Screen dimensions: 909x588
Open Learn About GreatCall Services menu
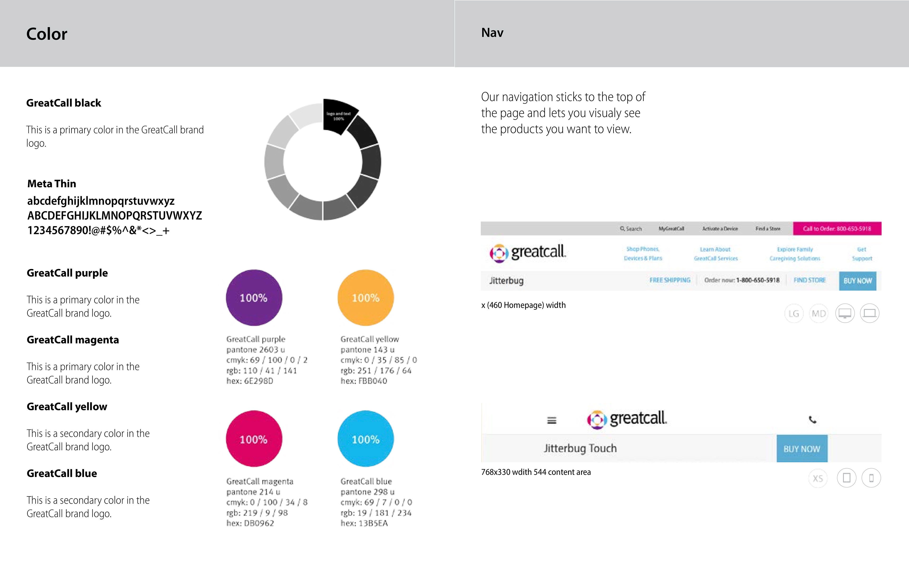715,253
